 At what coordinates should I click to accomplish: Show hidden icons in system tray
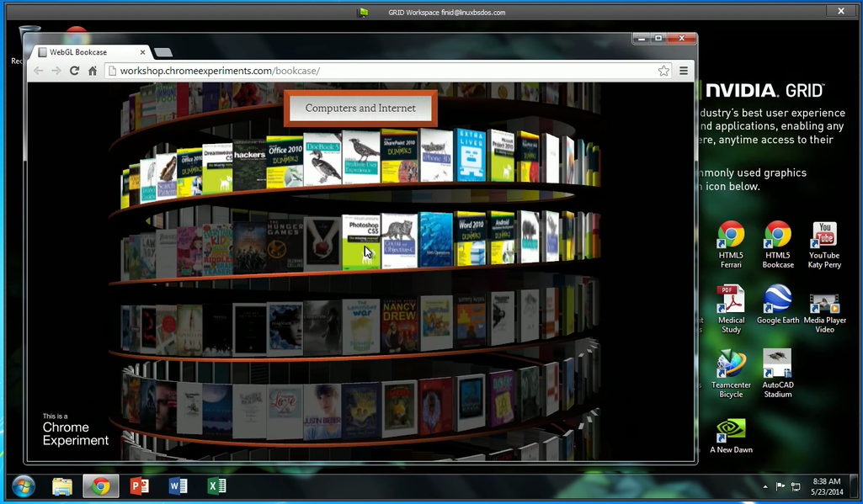[x=766, y=485]
